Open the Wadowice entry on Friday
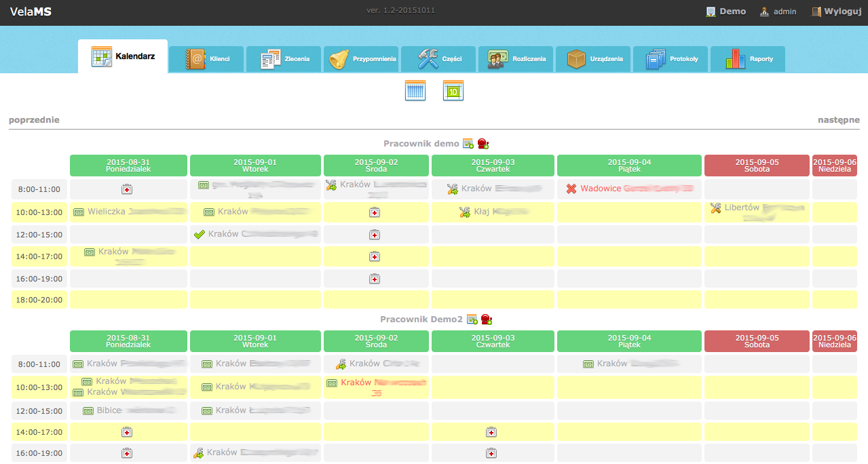The width and height of the screenshot is (868, 464). [637, 189]
